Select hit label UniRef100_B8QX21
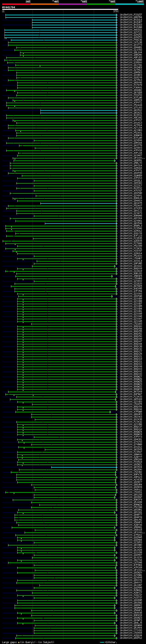The width and height of the screenshot is (146, 644). coord(131,357)
